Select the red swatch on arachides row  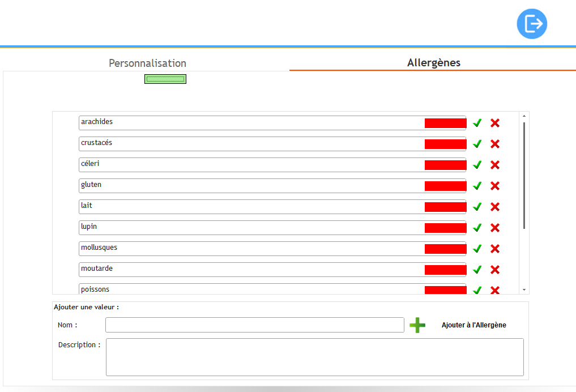click(445, 123)
